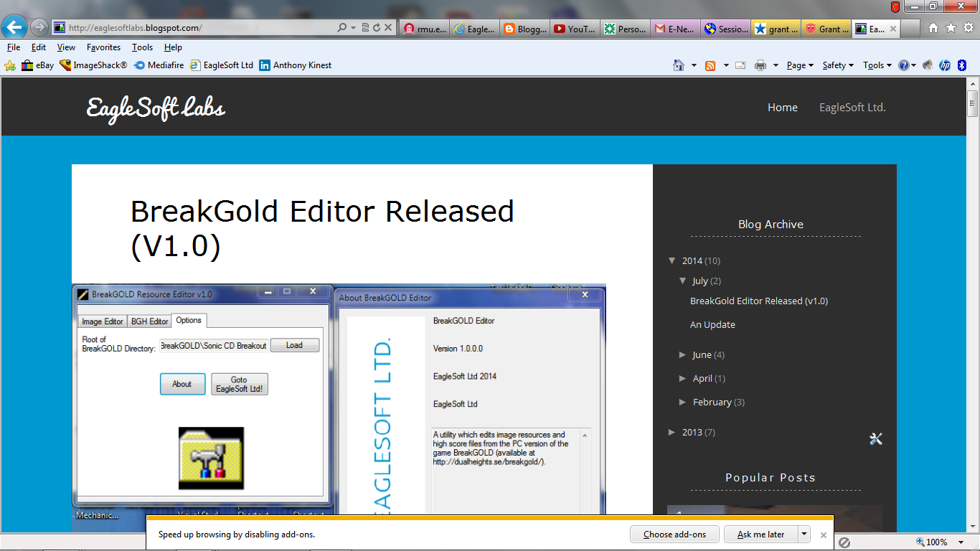Click the Ask me later button
The height and width of the screenshot is (551, 980).
pos(761,534)
